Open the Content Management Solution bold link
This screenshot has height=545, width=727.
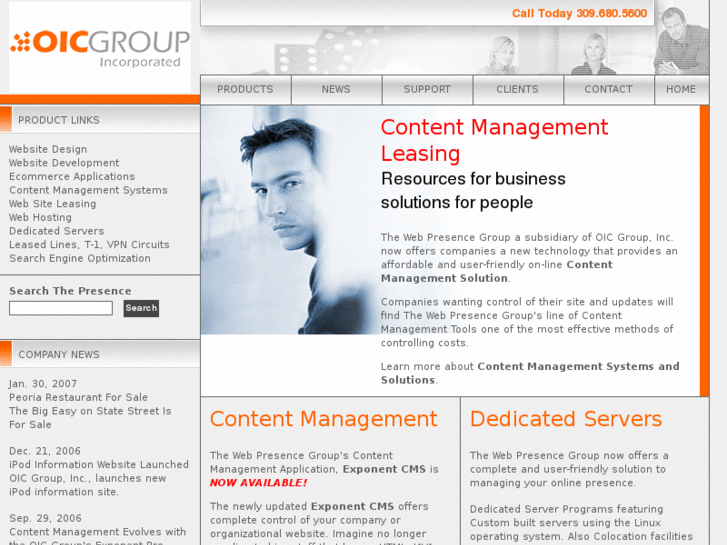pyautogui.click(x=497, y=271)
